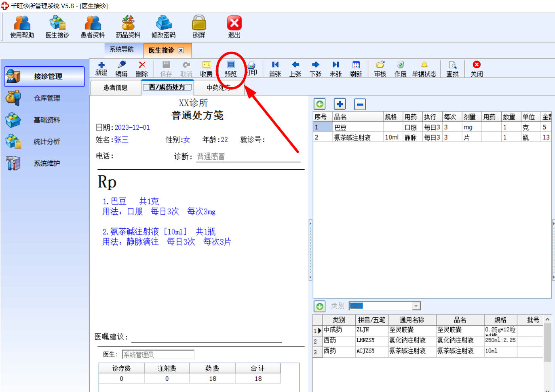The height and width of the screenshot is (392, 555).
Task: Click the green down-arrow button beside 类别
Action: (320, 306)
